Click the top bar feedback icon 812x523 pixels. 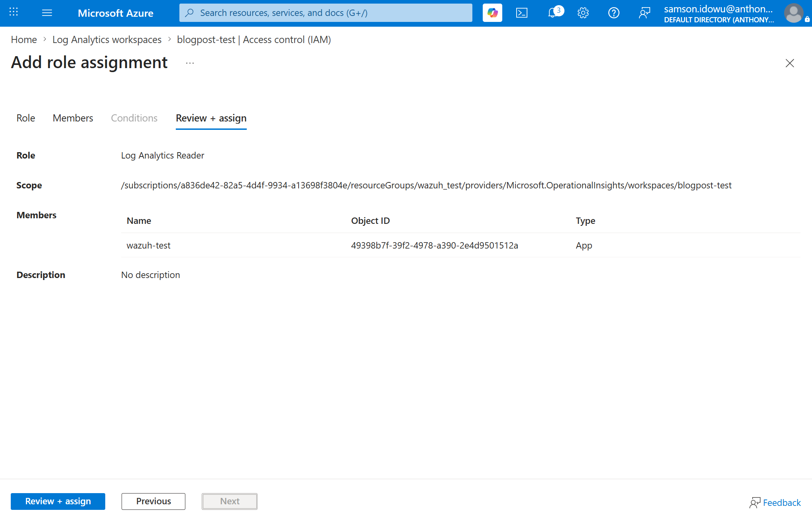click(x=645, y=13)
